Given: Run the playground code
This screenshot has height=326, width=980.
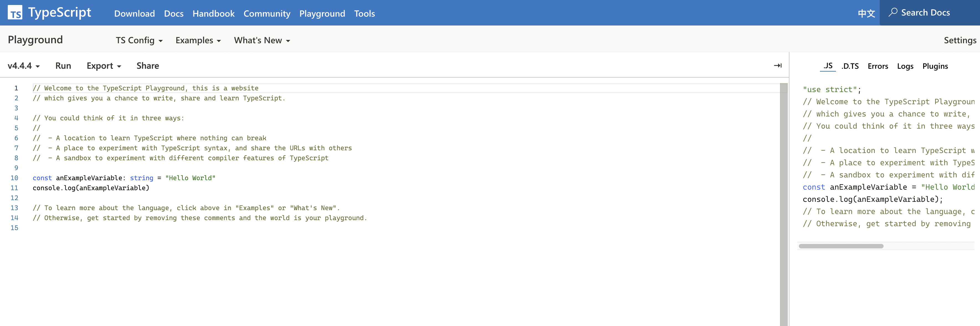Looking at the screenshot, I should pos(63,66).
